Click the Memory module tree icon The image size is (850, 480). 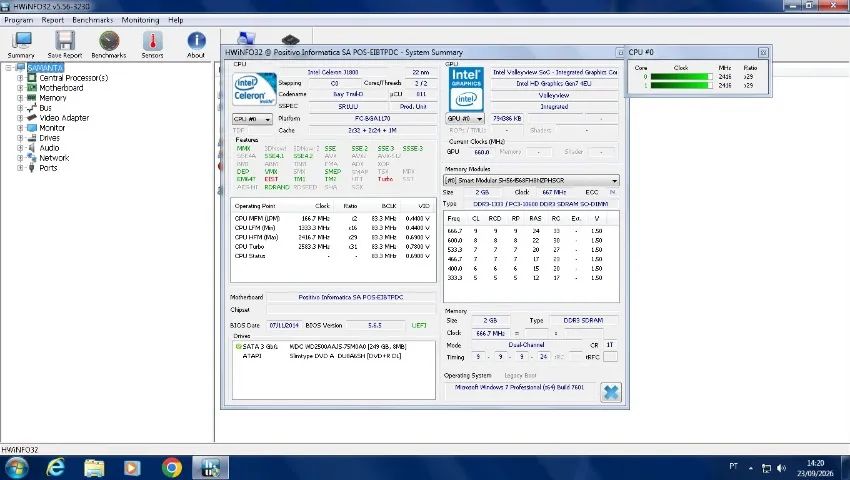coord(32,98)
